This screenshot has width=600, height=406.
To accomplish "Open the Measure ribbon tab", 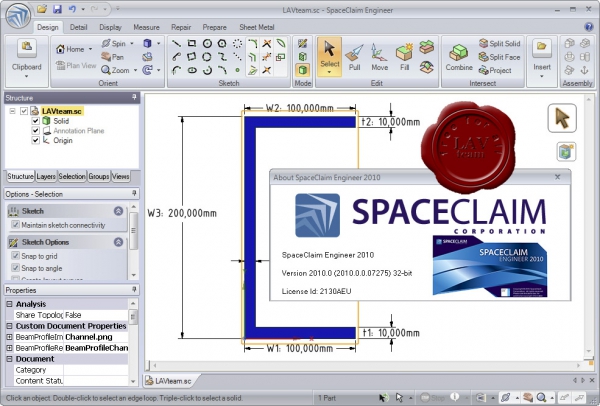I will pyautogui.click(x=146, y=27).
